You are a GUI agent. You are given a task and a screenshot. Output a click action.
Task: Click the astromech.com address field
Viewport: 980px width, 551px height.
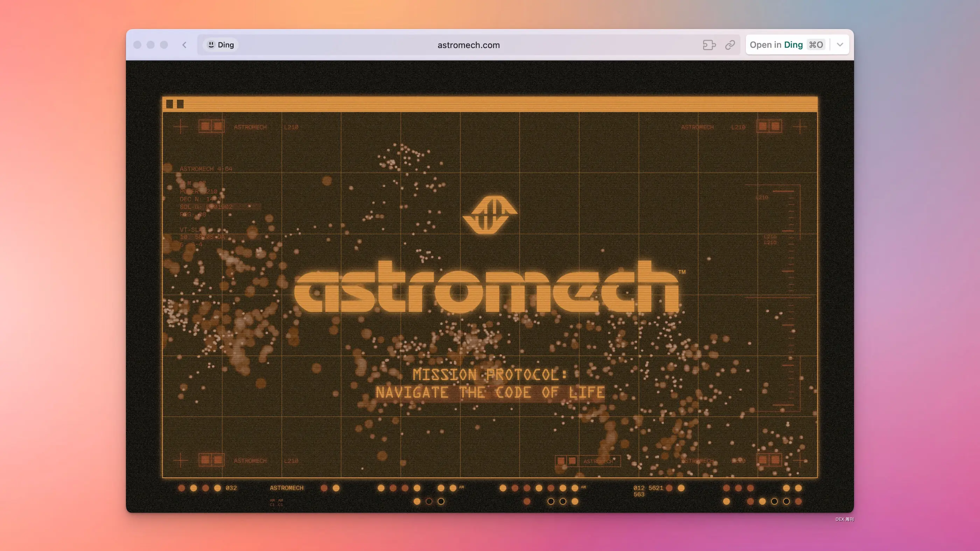click(x=468, y=45)
